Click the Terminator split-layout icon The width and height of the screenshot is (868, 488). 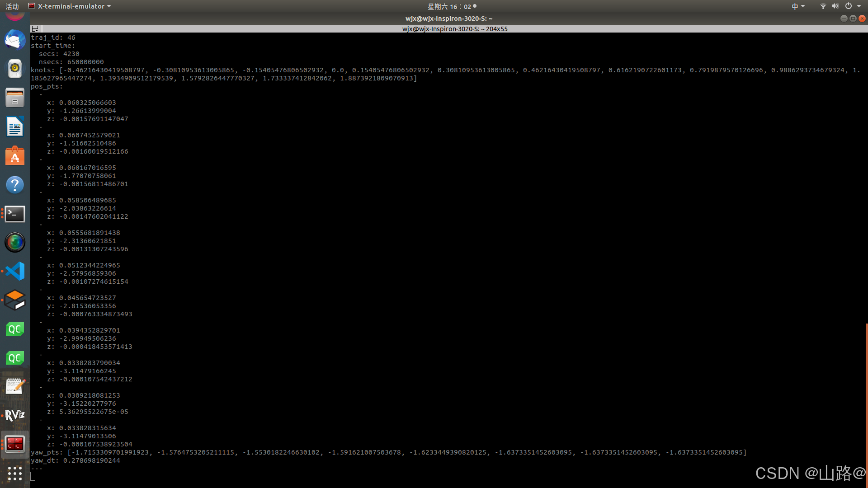tap(35, 28)
